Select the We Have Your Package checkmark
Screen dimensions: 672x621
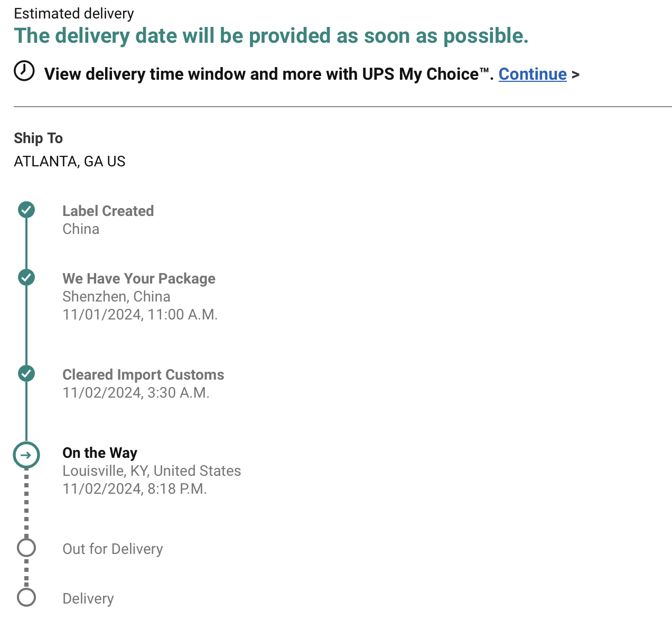pos(26,277)
